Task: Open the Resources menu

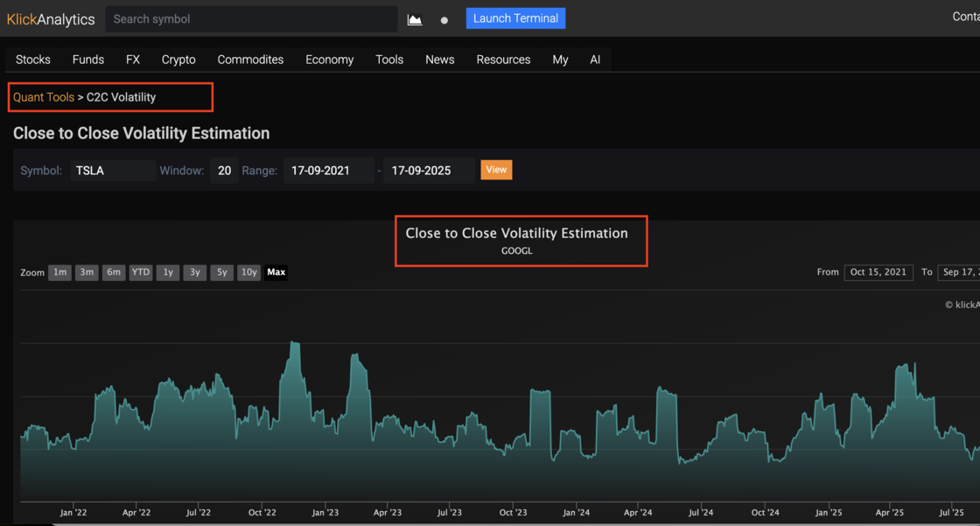Action: (503, 60)
